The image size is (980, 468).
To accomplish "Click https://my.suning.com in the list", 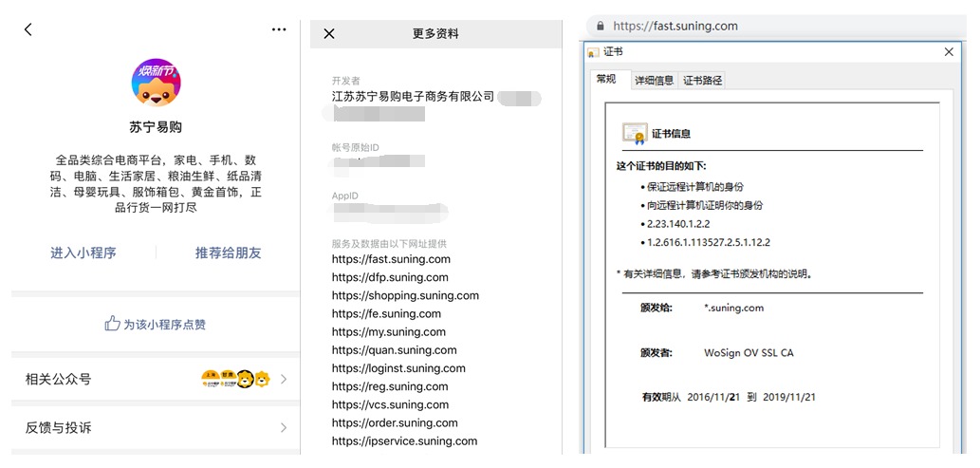I will click(x=389, y=331).
